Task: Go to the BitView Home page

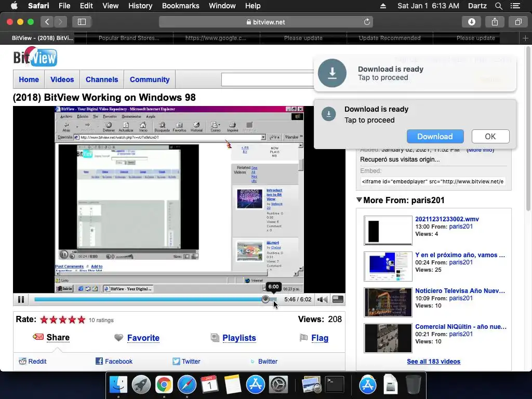Action: click(29, 79)
